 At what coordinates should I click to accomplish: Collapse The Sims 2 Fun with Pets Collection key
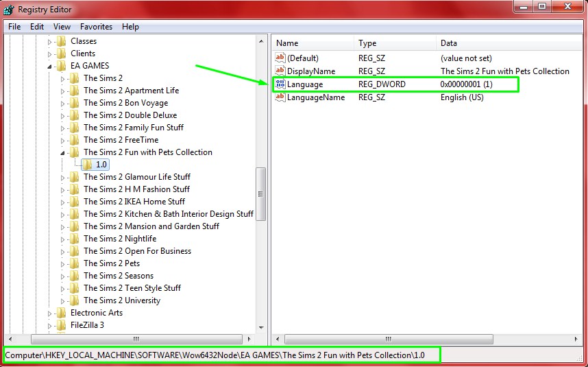[x=62, y=153]
